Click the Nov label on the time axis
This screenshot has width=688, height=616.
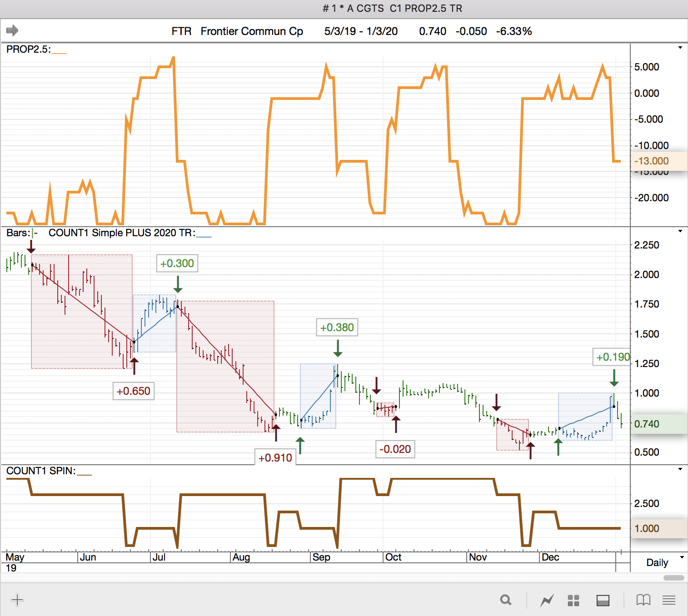478,557
